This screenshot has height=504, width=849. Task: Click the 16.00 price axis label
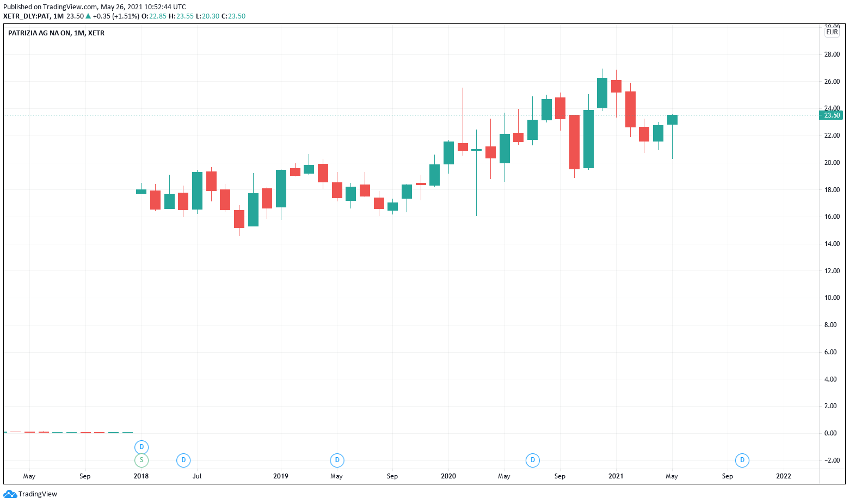coord(832,217)
